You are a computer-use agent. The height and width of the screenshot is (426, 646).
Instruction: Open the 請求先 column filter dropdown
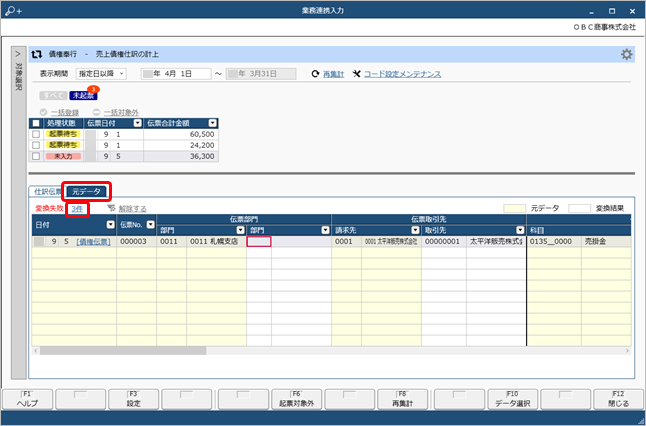[415, 230]
